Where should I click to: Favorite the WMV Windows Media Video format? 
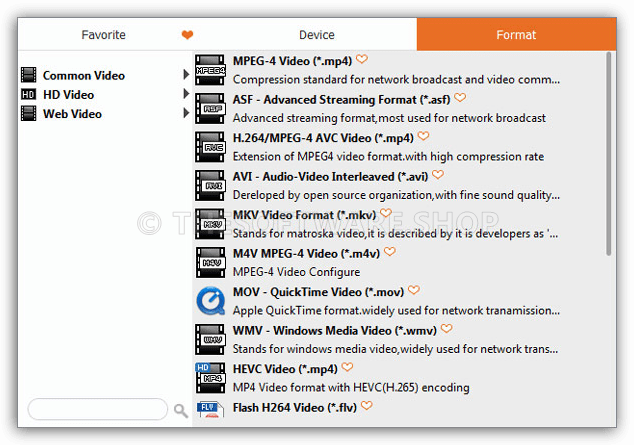pyautogui.click(x=446, y=329)
